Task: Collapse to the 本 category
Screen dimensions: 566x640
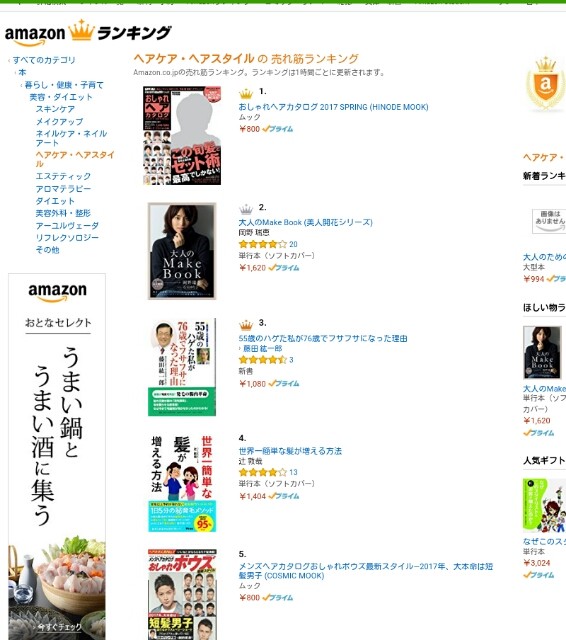Action: pyautogui.click(x=22, y=72)
